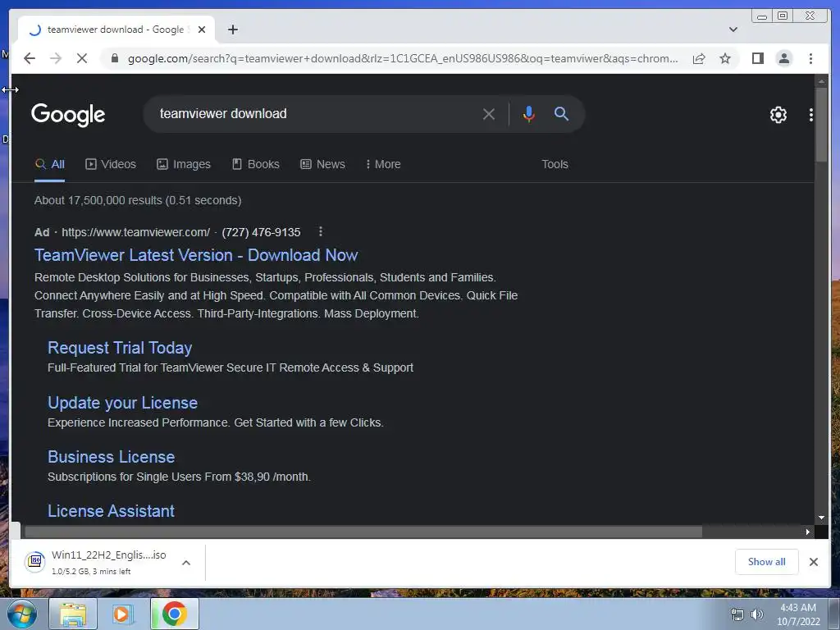Toggle Chrome side panel
The image size is (840, 630).
[757, 58]
